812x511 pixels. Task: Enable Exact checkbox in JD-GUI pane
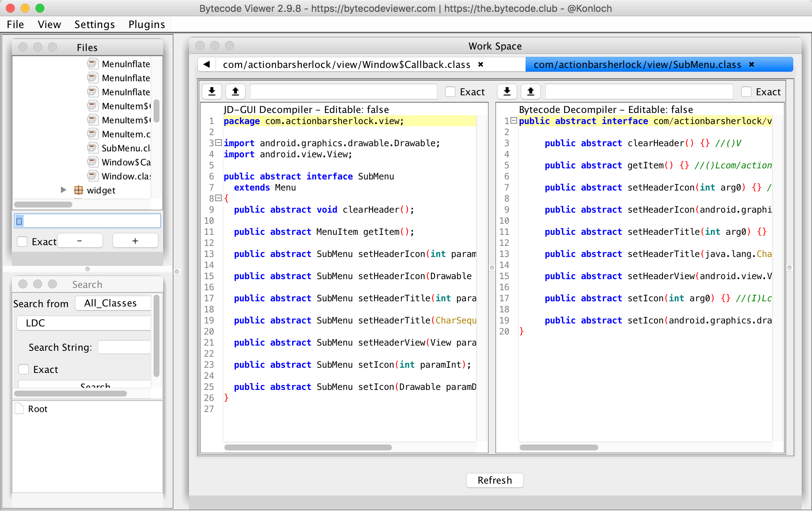tap(450, 92)
